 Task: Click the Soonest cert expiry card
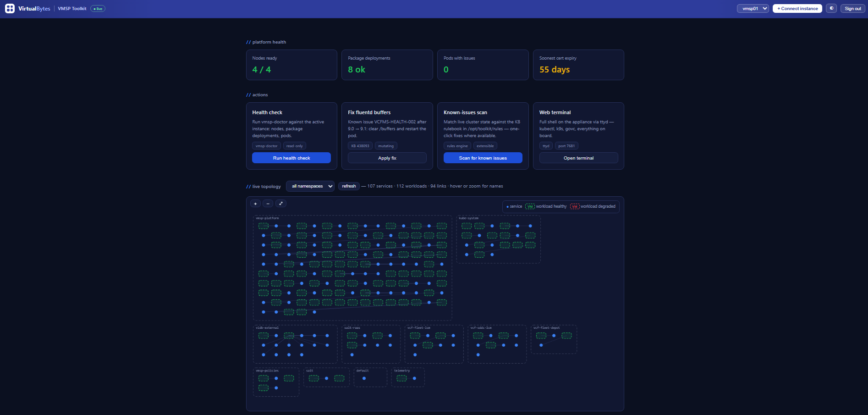(578, 65)
